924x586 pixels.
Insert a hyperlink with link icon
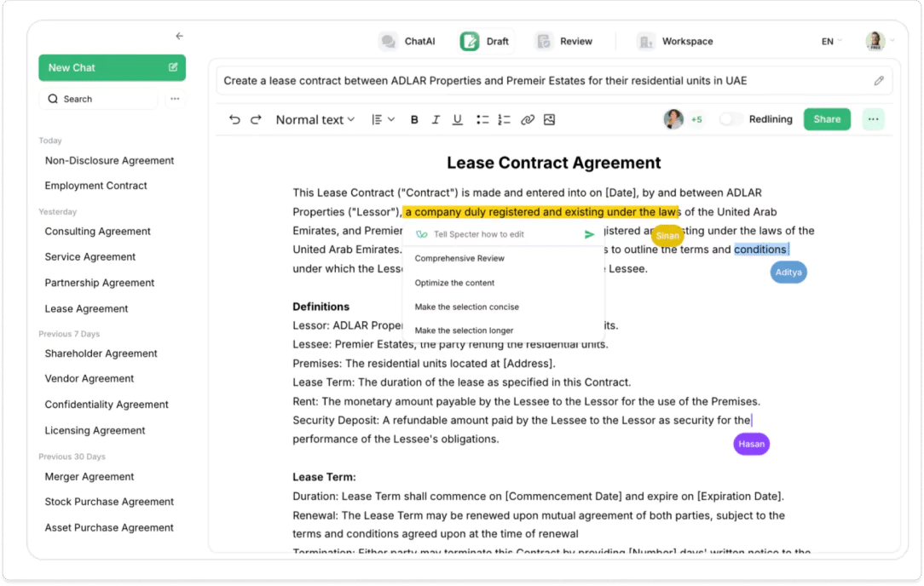tap(528, 120)
